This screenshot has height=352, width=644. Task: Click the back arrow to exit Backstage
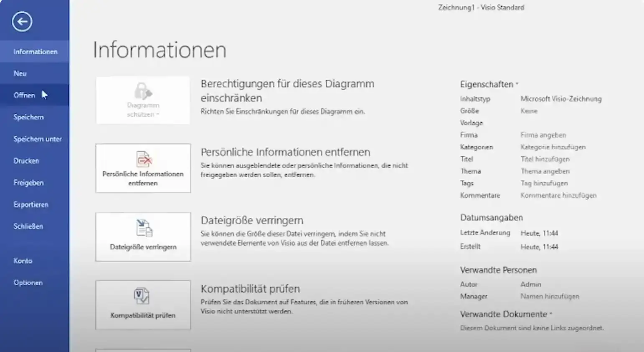tap(22, 22)
